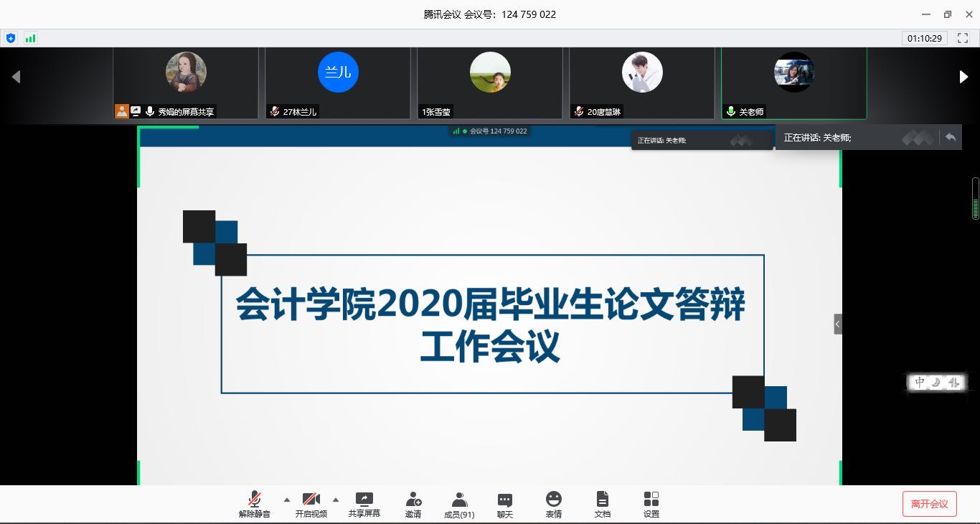Open shared documents via 文档 icon
Image resolution: width=980 pixels, height=524 pixels.
602,503
